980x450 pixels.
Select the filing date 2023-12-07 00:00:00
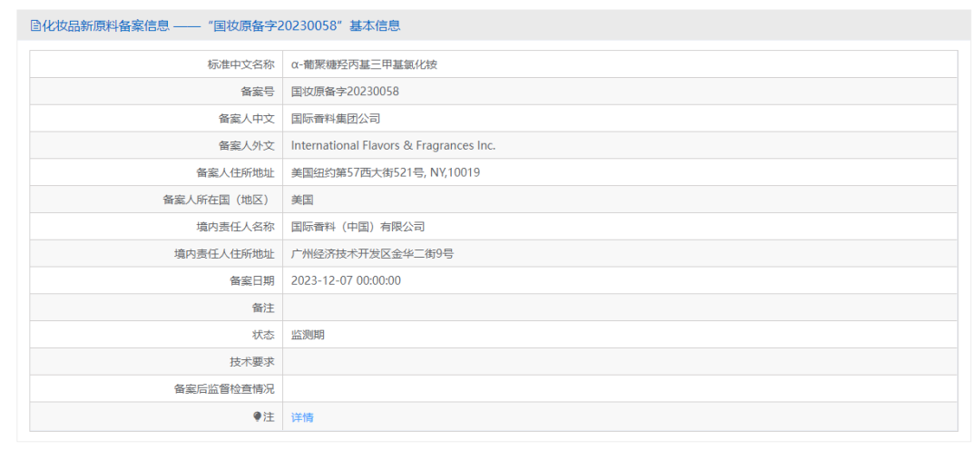pyautogui.click(x=346, y=280)
